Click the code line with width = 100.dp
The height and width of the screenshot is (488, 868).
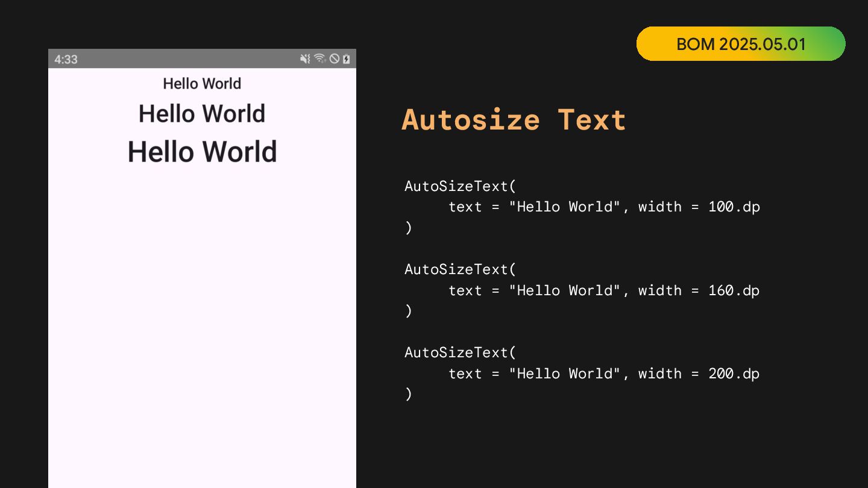tap(604, 207)
